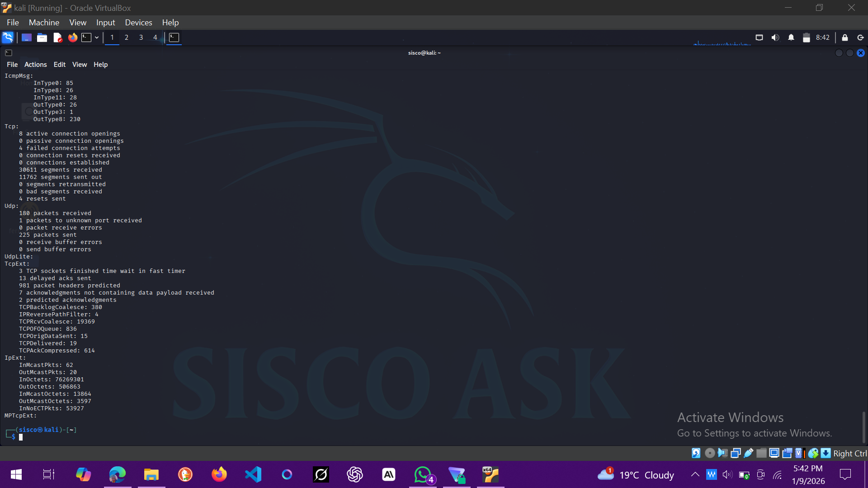The height and width of the screenshot is (488, 868).
Task: Click the terminal window icon in title bar
Action: tap(9, 53)
